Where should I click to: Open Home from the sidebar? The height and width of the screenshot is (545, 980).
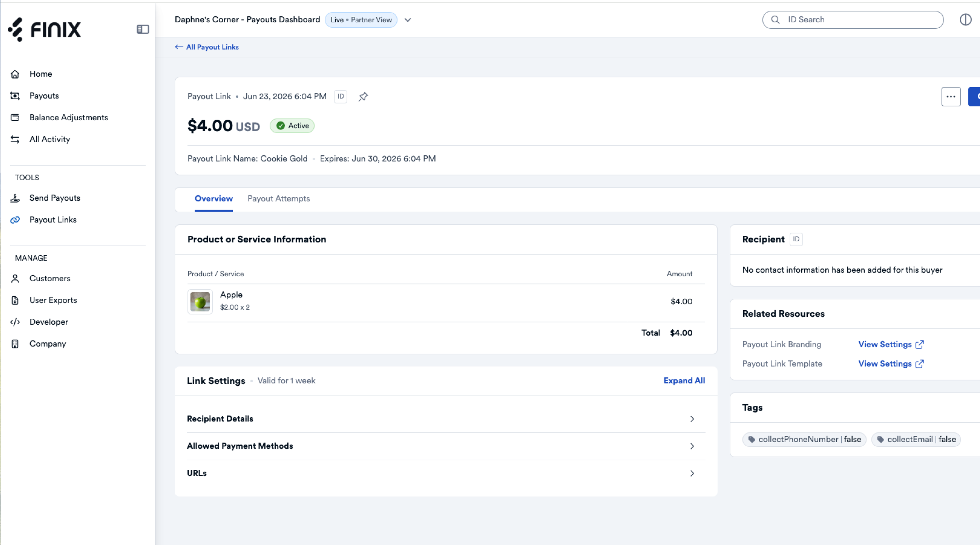41,74
